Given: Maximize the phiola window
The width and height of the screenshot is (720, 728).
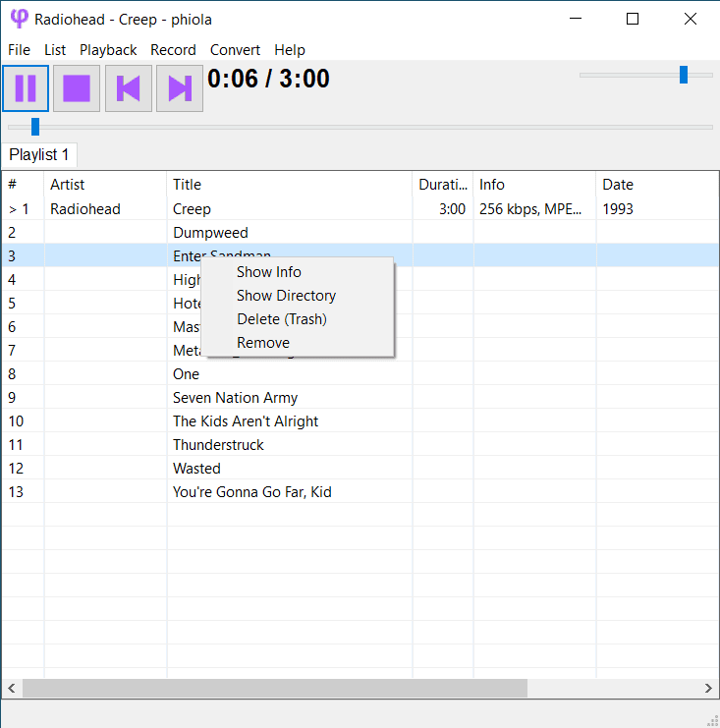Looking at the screenshot, I should point(633,19).
